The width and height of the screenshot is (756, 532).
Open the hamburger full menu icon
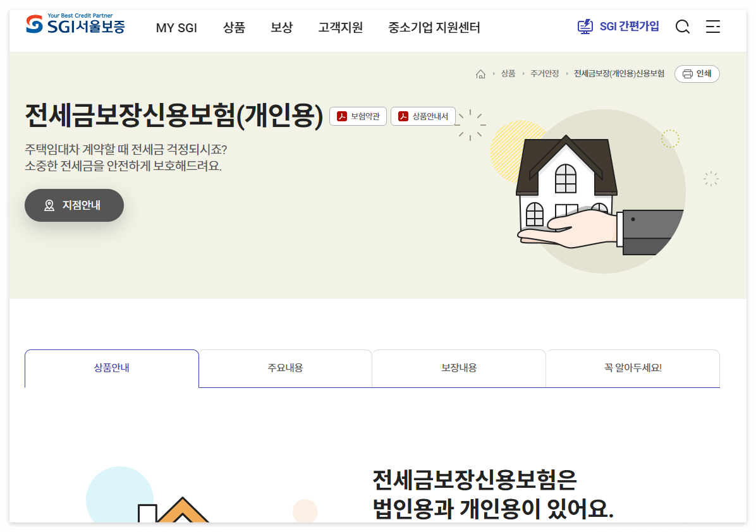[x=712, y=27]
